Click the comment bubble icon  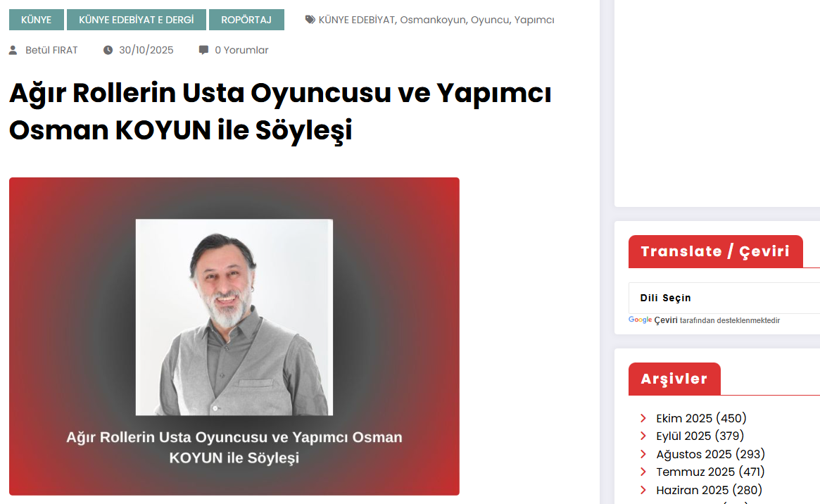203,50
